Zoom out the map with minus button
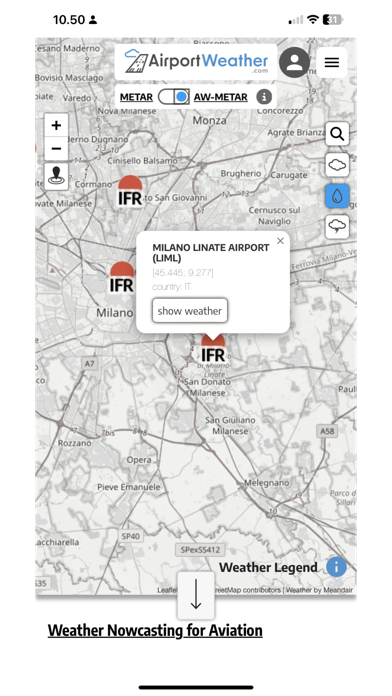The width and height of the screenshot is (392, 696). click(56, 149)
